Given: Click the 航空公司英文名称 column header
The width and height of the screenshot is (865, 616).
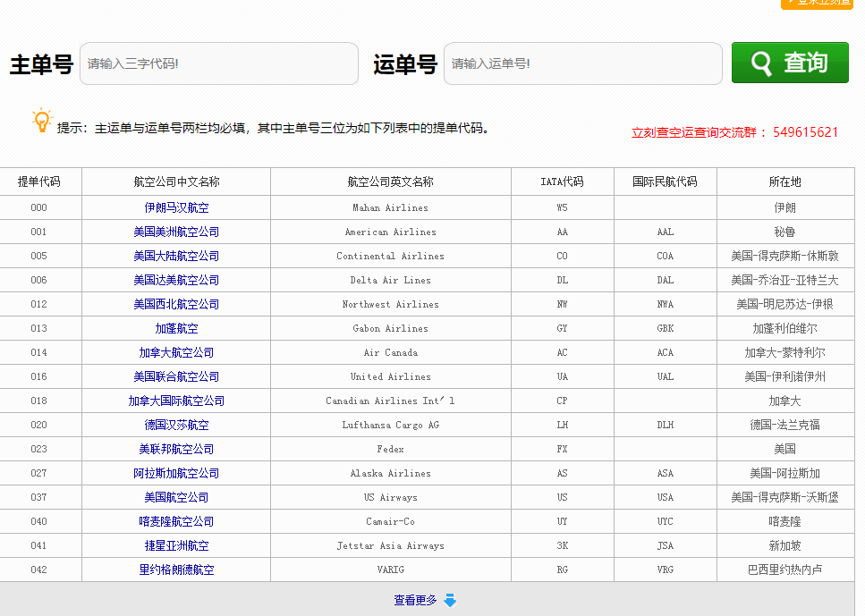Looking at the screenshot, I should click(391, 182).
